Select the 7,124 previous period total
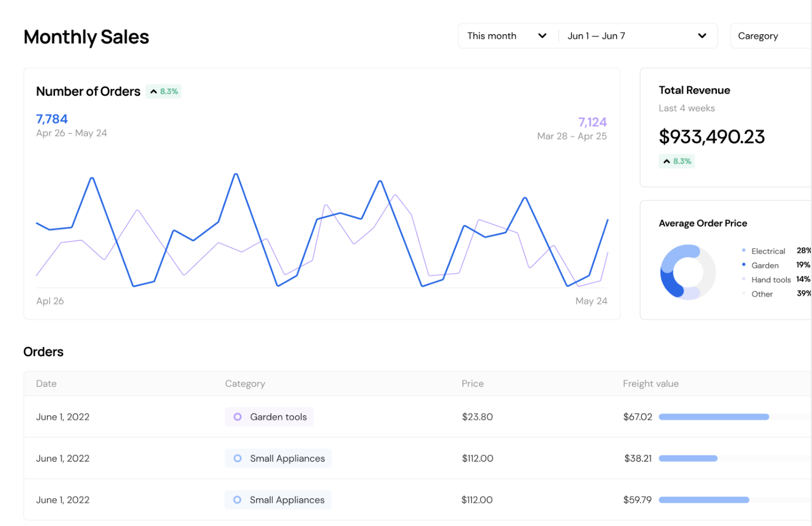The image size is (812, 526). point(592,122)
